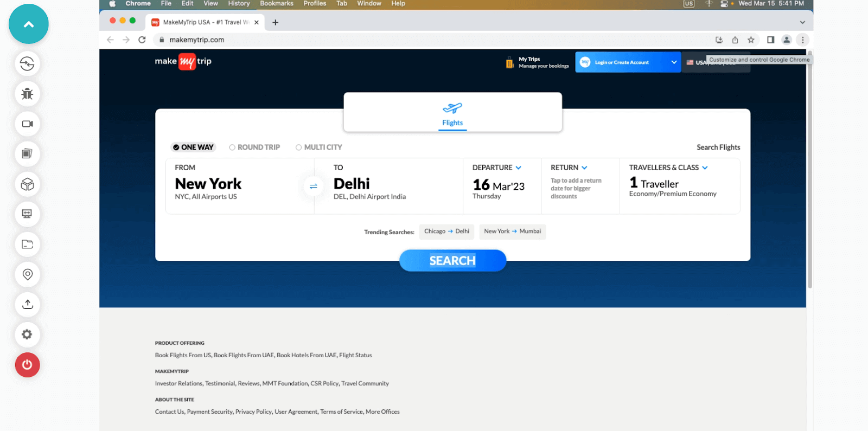Click the upload icon in left sidebar
This screenshot has width=868, height=431.
(x=27, y=305)
